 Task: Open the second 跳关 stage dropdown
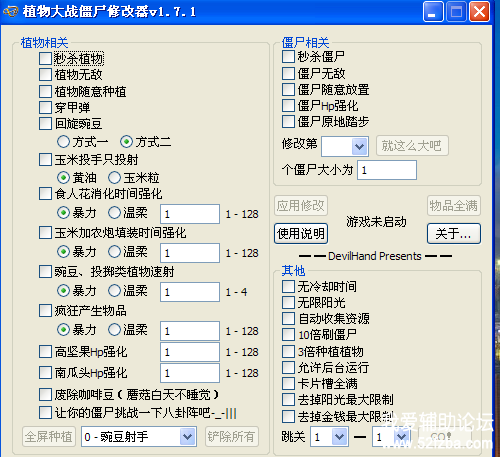tap(391, 437)
